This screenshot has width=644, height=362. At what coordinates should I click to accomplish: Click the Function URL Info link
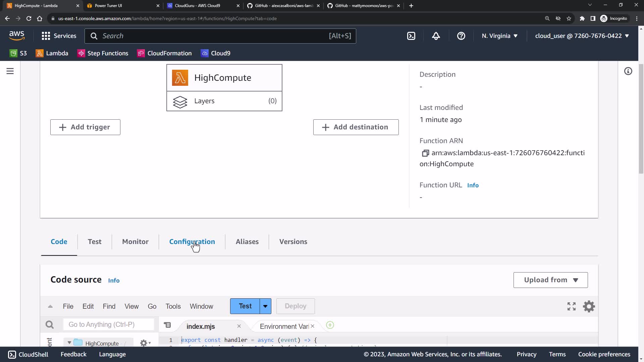click(473, 185)
